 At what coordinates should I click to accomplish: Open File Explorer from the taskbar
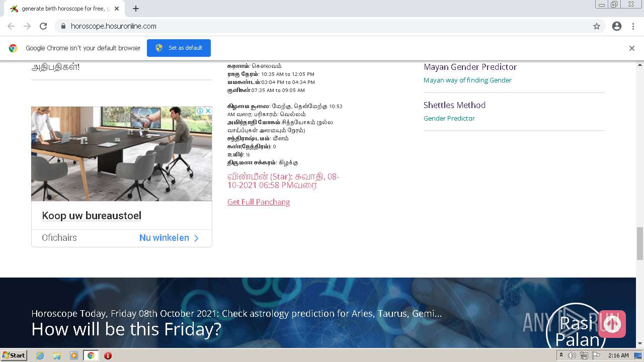pyautogui.click(x=57, y=355)
